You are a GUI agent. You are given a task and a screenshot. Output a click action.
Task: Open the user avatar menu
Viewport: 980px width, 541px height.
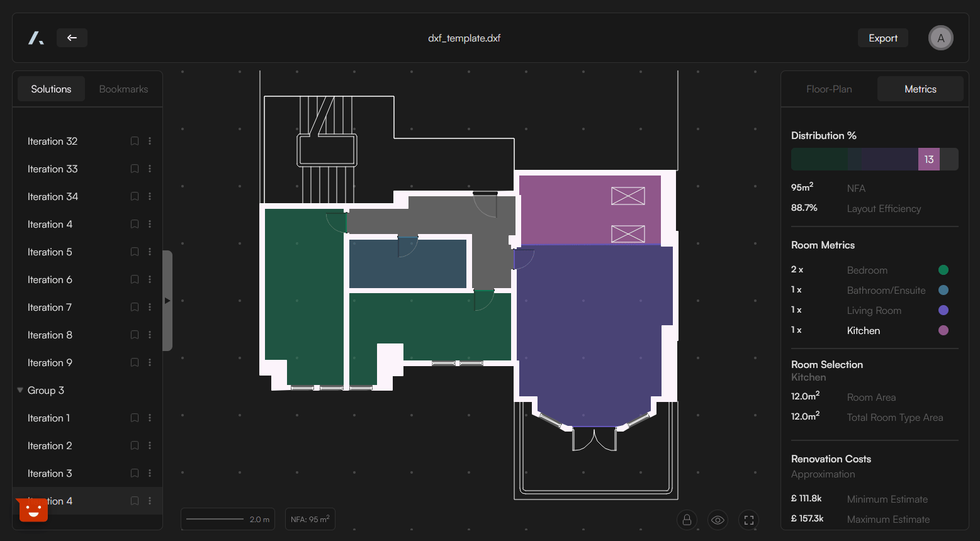tap(940, 38)
